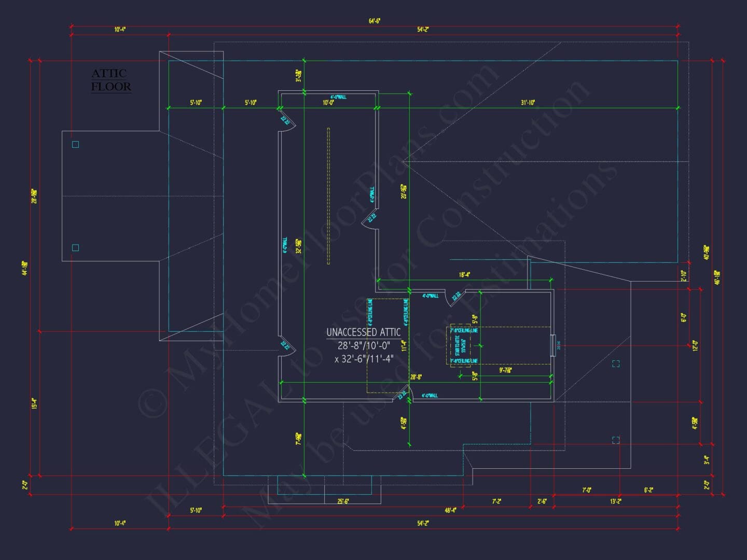
Task: Select the 25'-6" dimension label
Action: [343, 501]
